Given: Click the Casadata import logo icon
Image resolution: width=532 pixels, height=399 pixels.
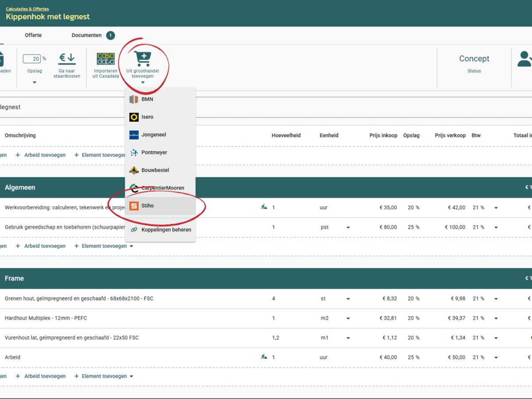Looking at the screenshot, I should 106,59.
